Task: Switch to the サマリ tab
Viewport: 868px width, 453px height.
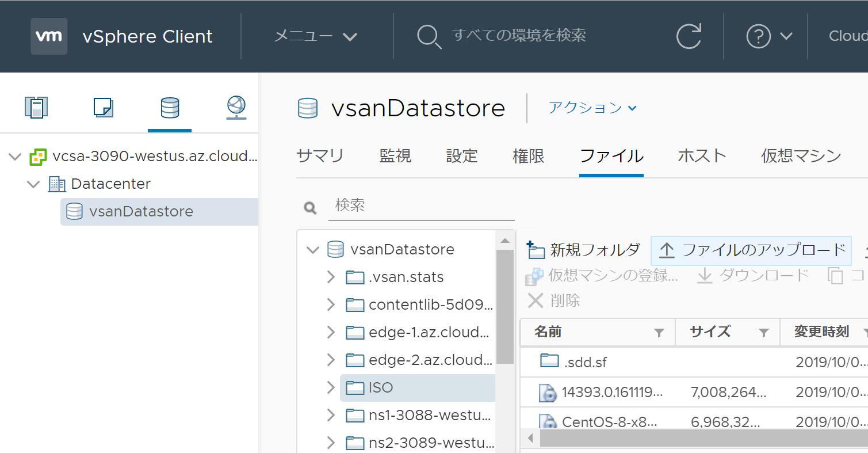Action: pyautogui.click(x=320, y=156)
